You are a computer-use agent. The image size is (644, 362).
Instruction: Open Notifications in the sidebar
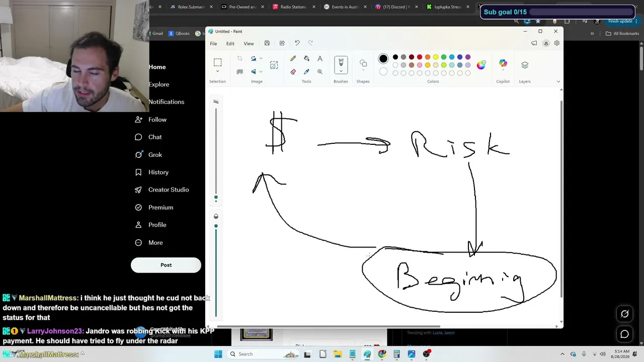pyautogui.click(x=166, y=102)
